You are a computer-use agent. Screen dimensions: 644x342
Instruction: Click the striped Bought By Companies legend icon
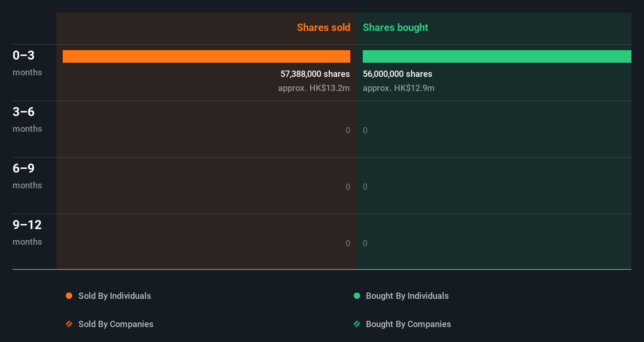click(357, 324)
